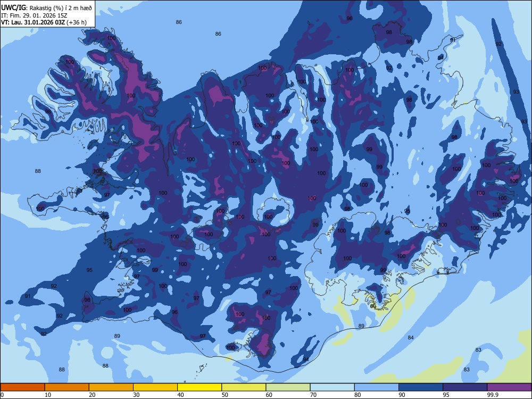Click the purple above-99.9 legend swatch
The width and height of the screenshot is (532, 399).
pyautogui.click(x=509, y=387)
